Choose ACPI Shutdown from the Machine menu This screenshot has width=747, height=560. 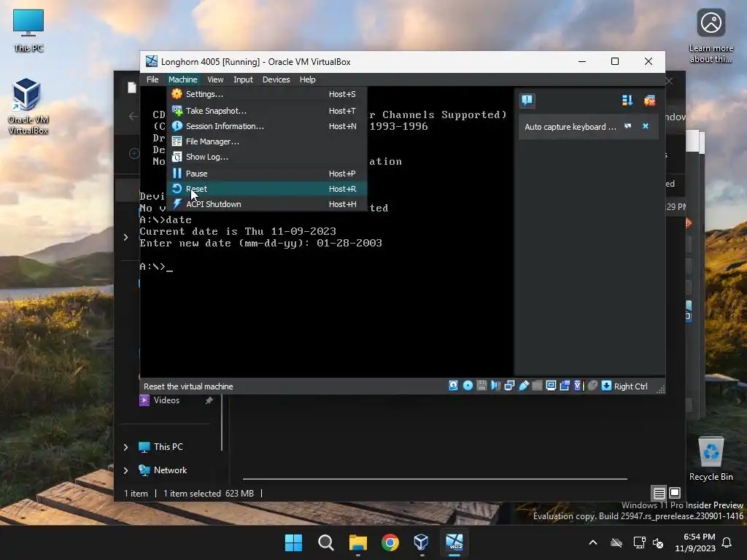[267, 204]
